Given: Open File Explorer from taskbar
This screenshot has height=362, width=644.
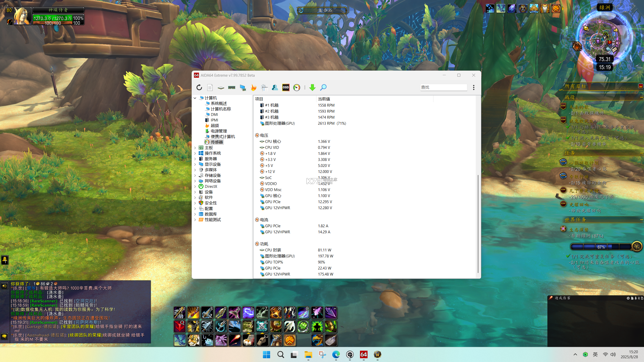Looking at the screenshot, I should 308,355.
